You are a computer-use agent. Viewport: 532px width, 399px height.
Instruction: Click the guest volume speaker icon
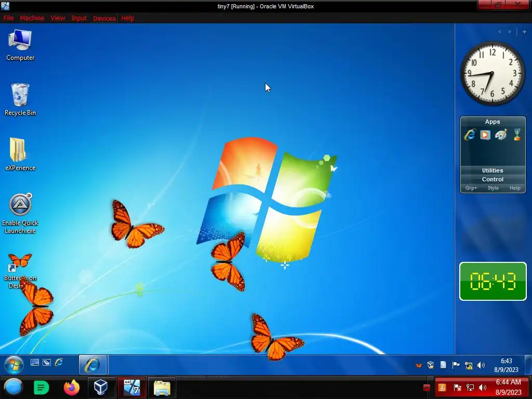click(481, 365)
